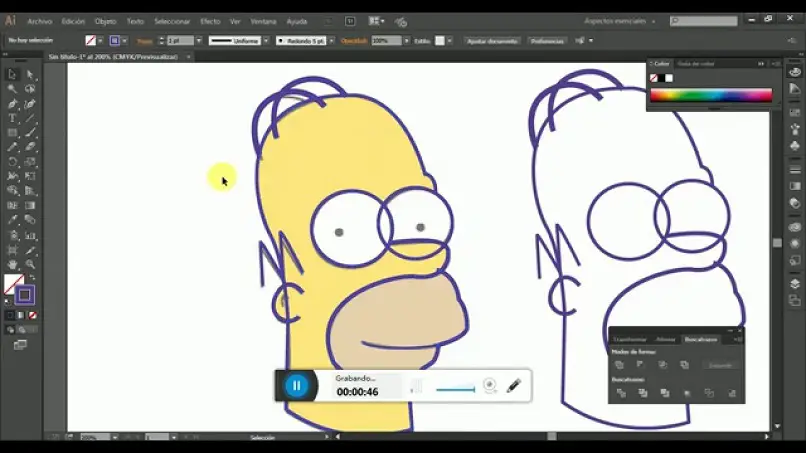Click Unite shape mode in Buscatrazos panel
Viewport: 806px width, 453px height.
pos(619,365)
